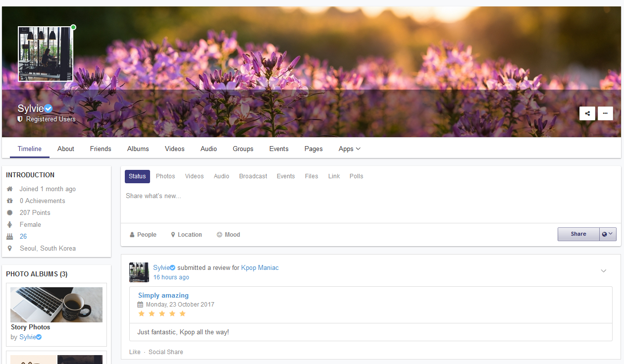Viewport: 624px width, 364px height.
Task: Select the Videos tab in the profile menu
Action: (x=175, y=149)
